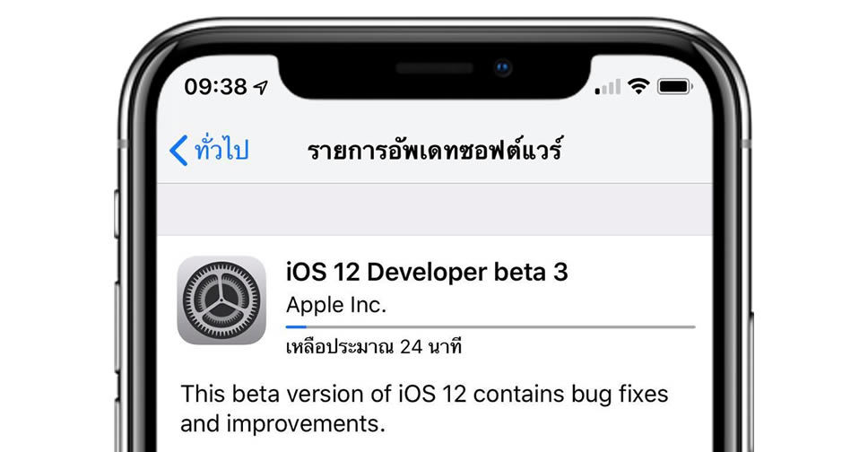
Task: Tap the รายการอัพเดทซอฟต์แวร์ page title
Action: pyautogui.click(x=435, y=150)
